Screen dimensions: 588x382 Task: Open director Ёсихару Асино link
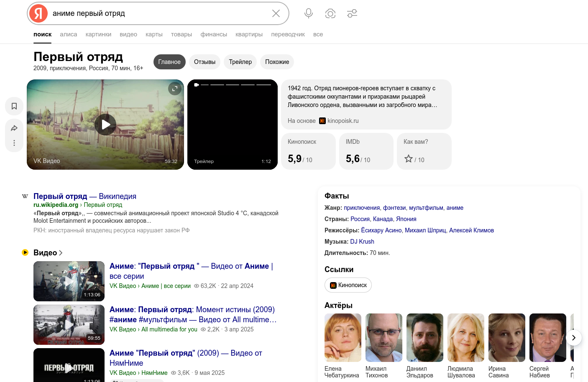click(x=381, y=230)
